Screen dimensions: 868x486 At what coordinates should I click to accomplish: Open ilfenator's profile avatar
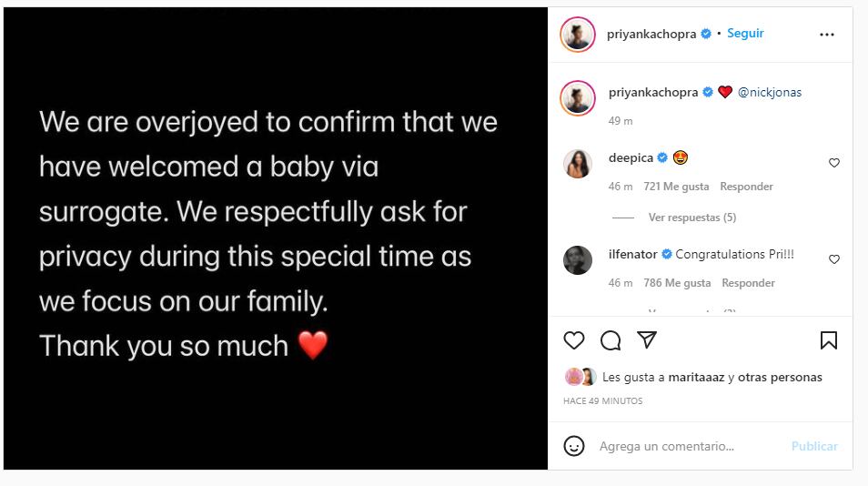[578, 260]
